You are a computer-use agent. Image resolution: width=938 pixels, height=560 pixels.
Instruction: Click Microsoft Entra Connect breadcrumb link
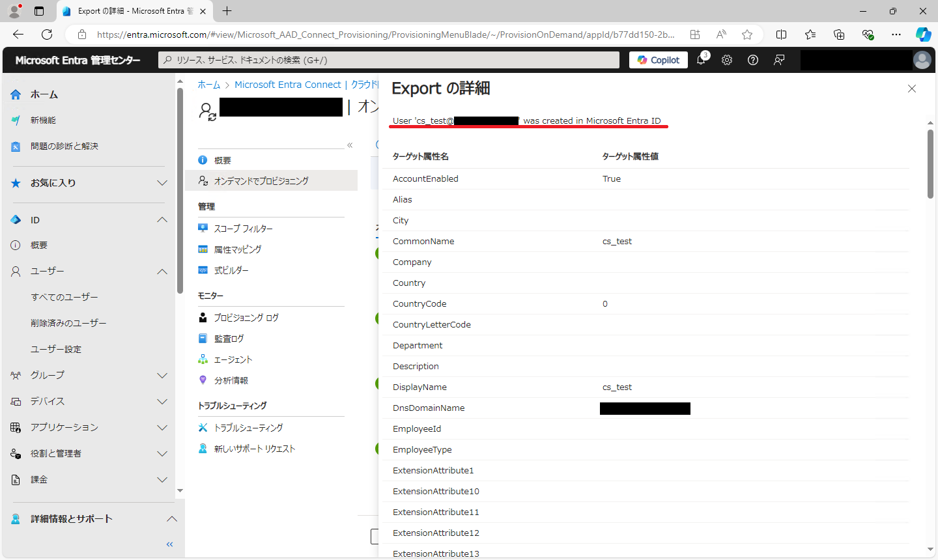coord(288,85)
